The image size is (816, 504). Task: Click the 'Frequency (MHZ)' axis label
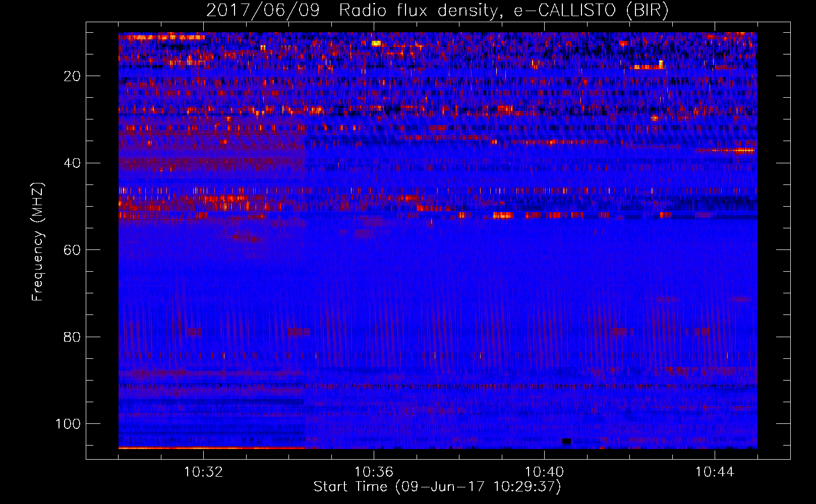tap(38, 241)
